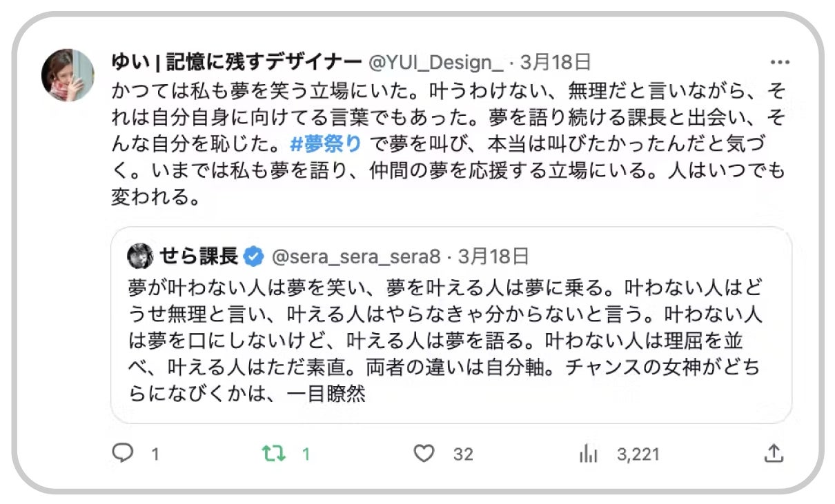The width and height of the screenshot is (835, 504).
Task: Click the 3,221 views count
Action: click(x=638, y=454)
